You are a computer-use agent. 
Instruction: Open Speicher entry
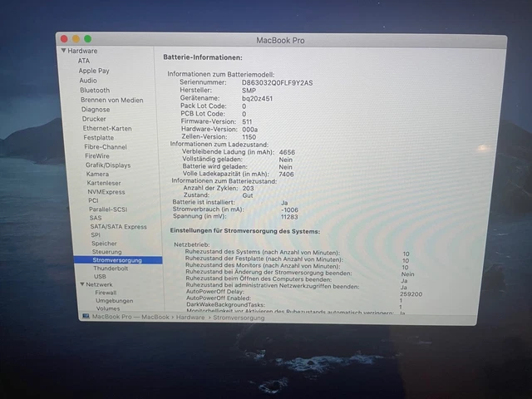[x=104, y=244]
